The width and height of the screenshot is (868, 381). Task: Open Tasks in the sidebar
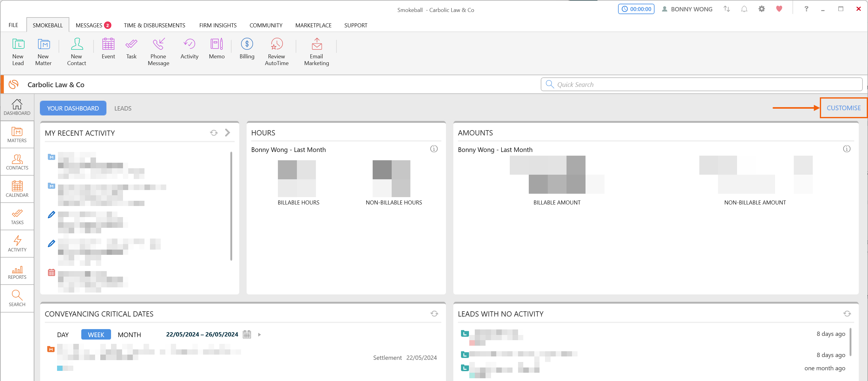17,216
